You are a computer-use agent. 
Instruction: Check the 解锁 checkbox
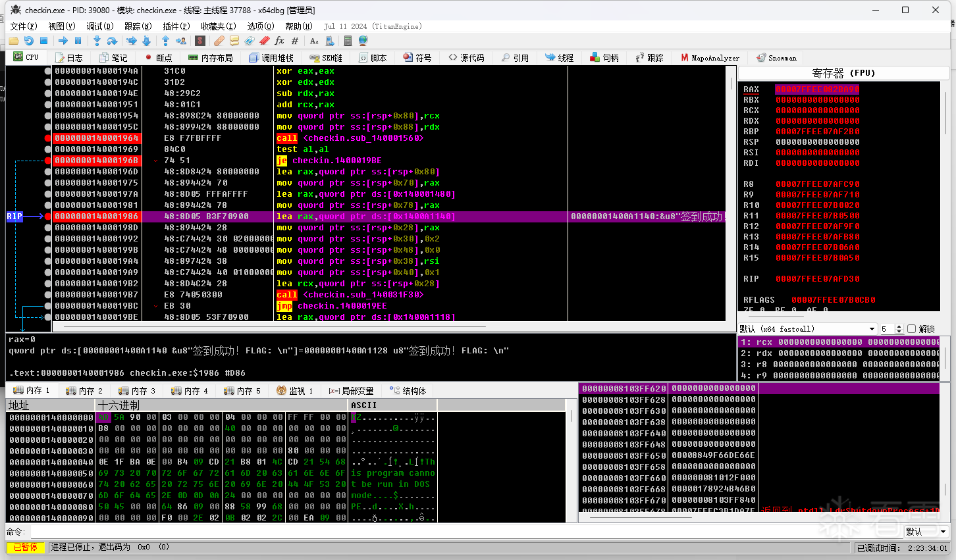point(911,328)
